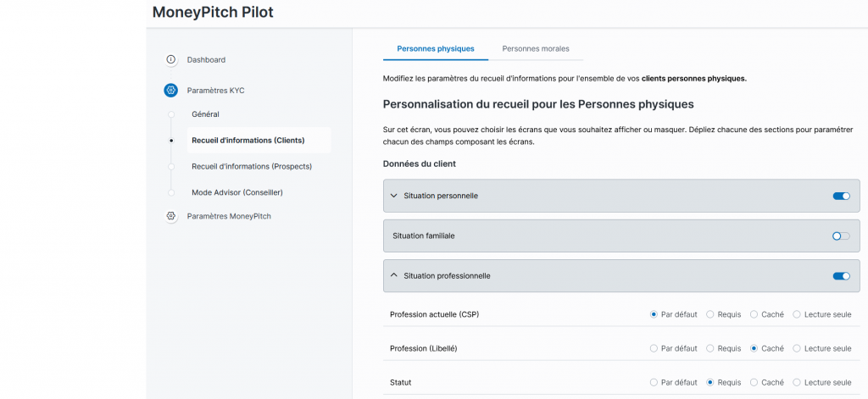Click the MoneyPitch Pilot title

click(x=213, y=13)
